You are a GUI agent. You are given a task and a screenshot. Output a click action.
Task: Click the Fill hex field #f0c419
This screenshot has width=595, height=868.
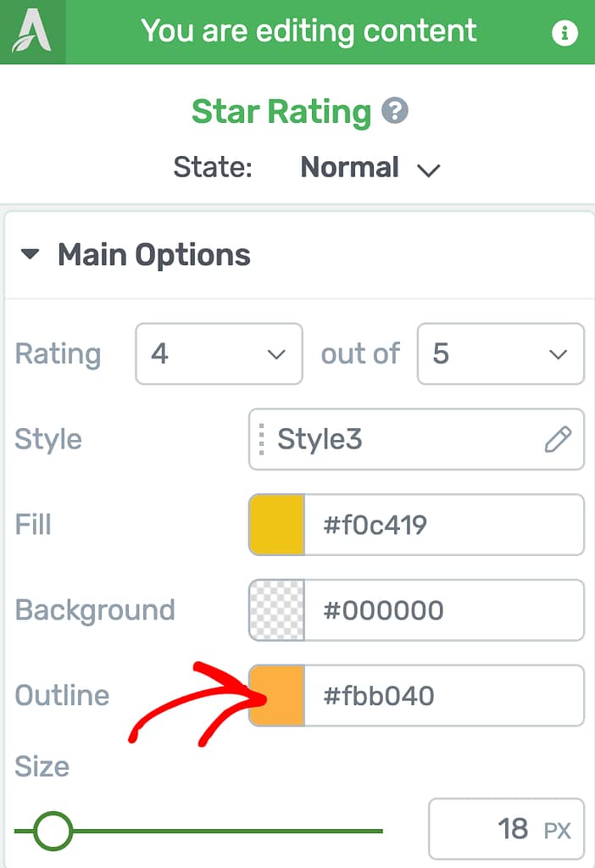point(444,525)
